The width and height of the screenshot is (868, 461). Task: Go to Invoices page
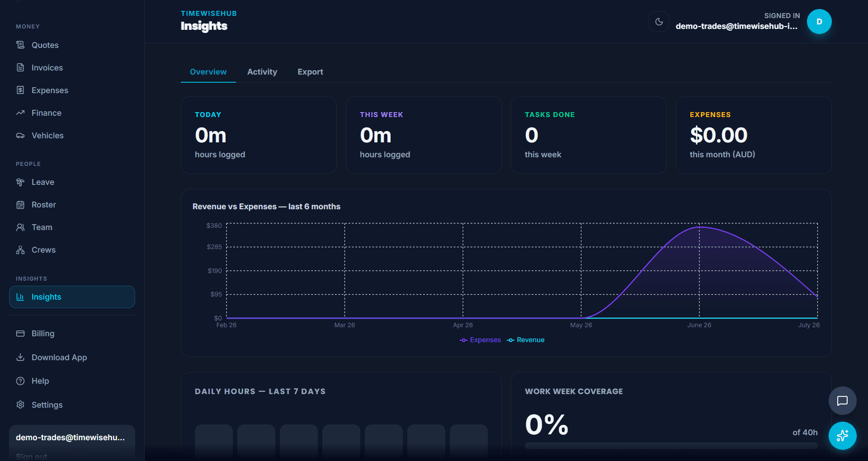point(72,67)
